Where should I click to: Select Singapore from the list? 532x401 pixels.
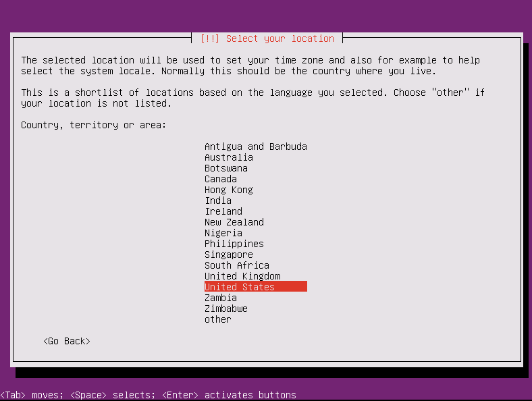pyautogui.click(x=229, y=255)
